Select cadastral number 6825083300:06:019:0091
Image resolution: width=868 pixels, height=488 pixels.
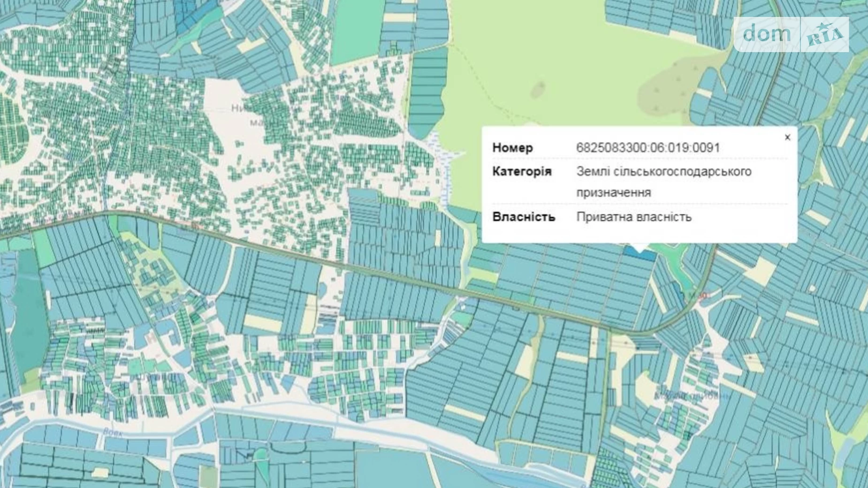(x=647, y=148)
